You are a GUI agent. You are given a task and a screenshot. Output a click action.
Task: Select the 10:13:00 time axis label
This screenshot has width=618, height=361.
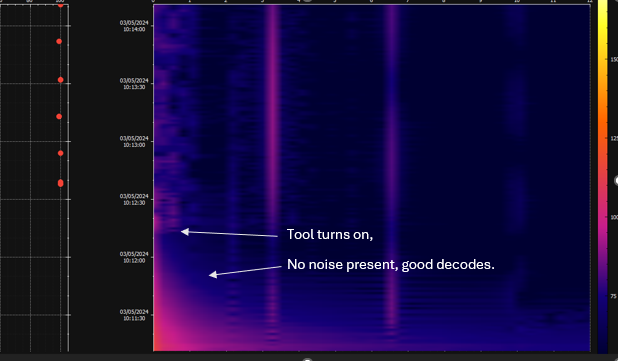[134, 142]
